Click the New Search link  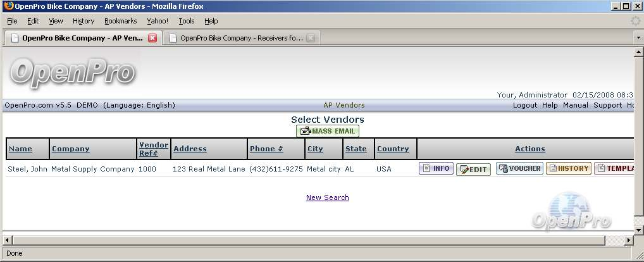pos(327,197)
